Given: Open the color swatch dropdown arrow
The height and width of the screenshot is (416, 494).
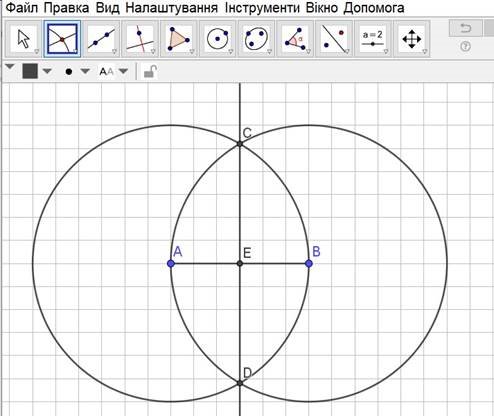Looking at the screenshot, I should tap(47, 71).
